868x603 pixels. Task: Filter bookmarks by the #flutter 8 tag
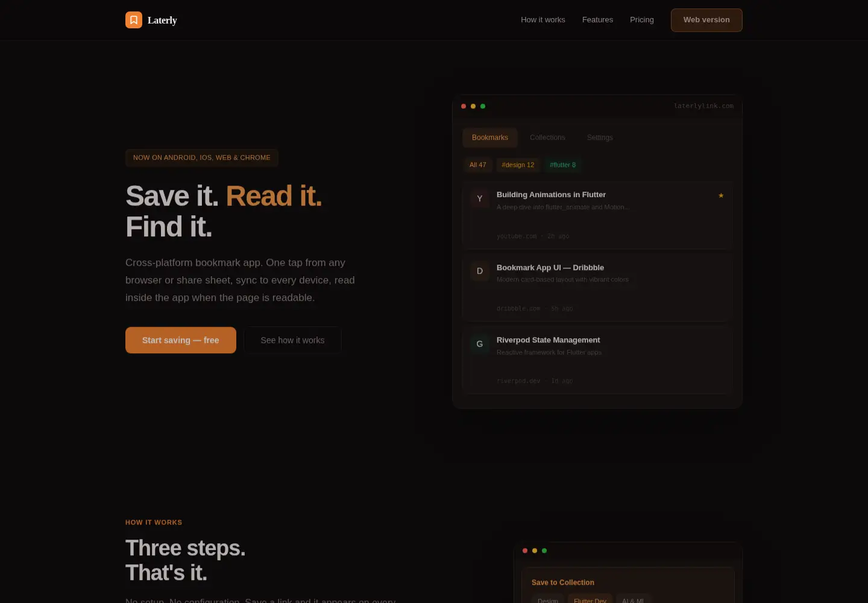point(562,165)
